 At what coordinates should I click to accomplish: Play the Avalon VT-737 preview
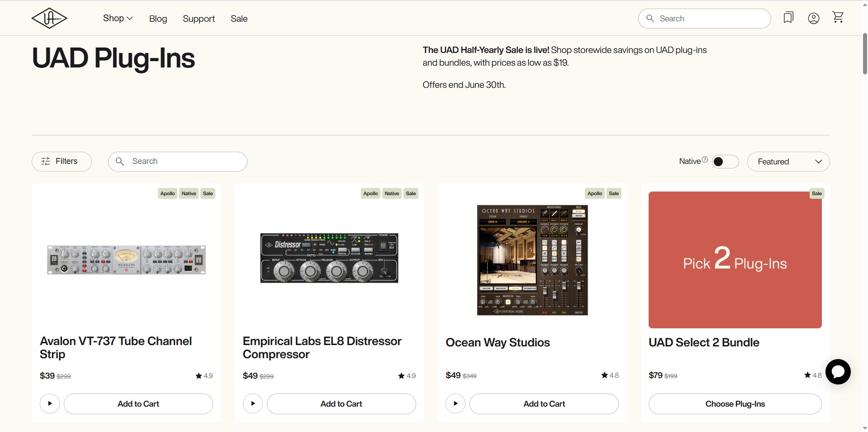coord(50,403)
